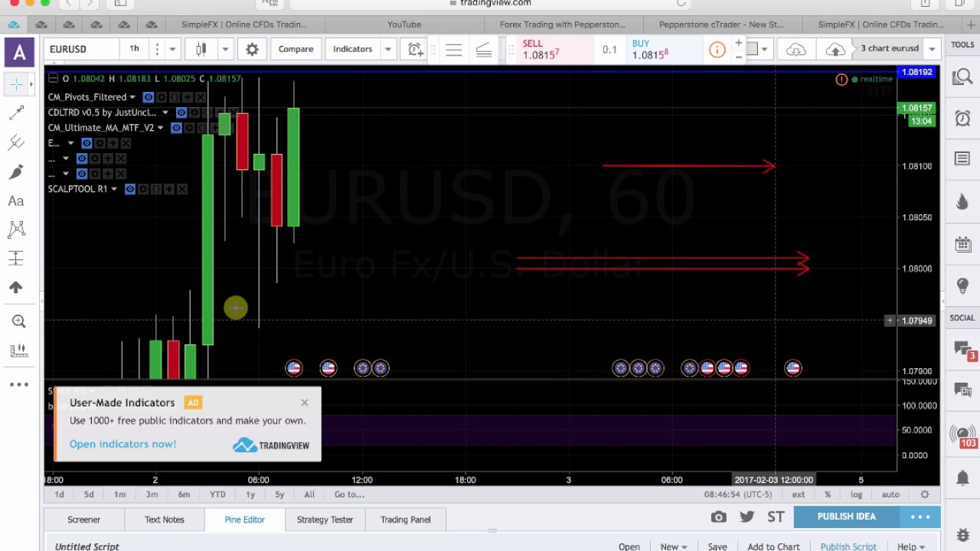
Task: Toggle visibility of CM_Ultimate_MA_MTF_V2 indicator
Action: coord(176,128)
